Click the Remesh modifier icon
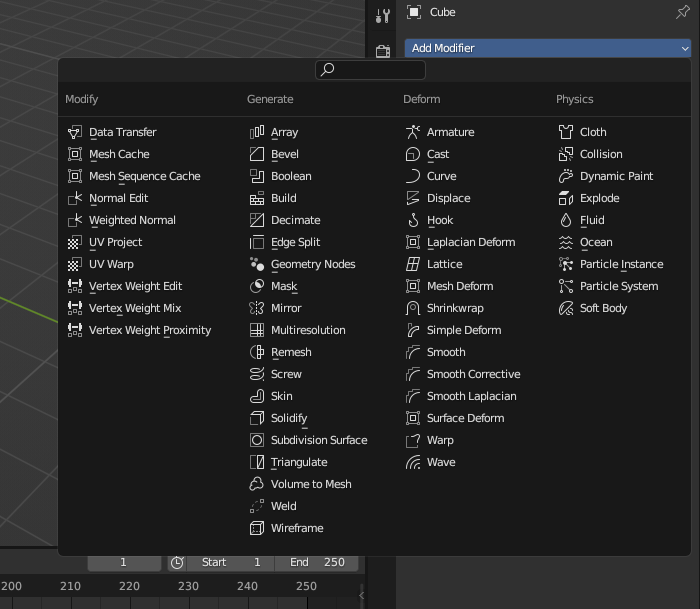The image size is (700, 609). 257,352
